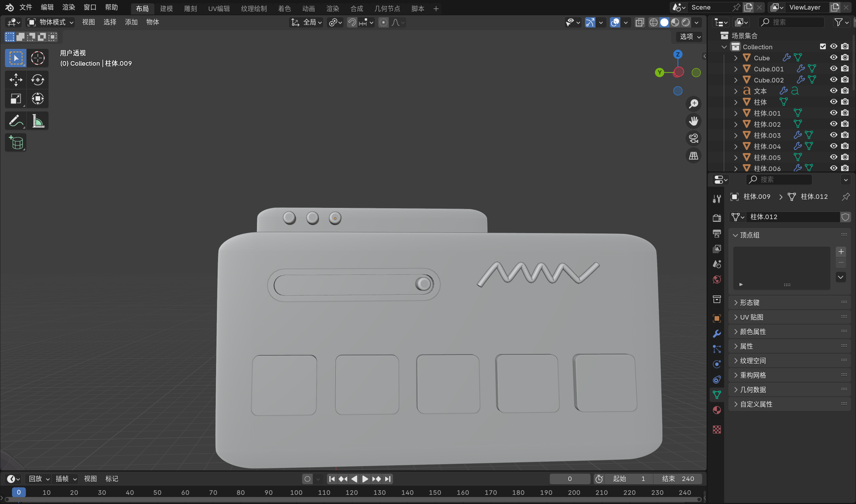Select the Rotate tool

coord(37,80)
